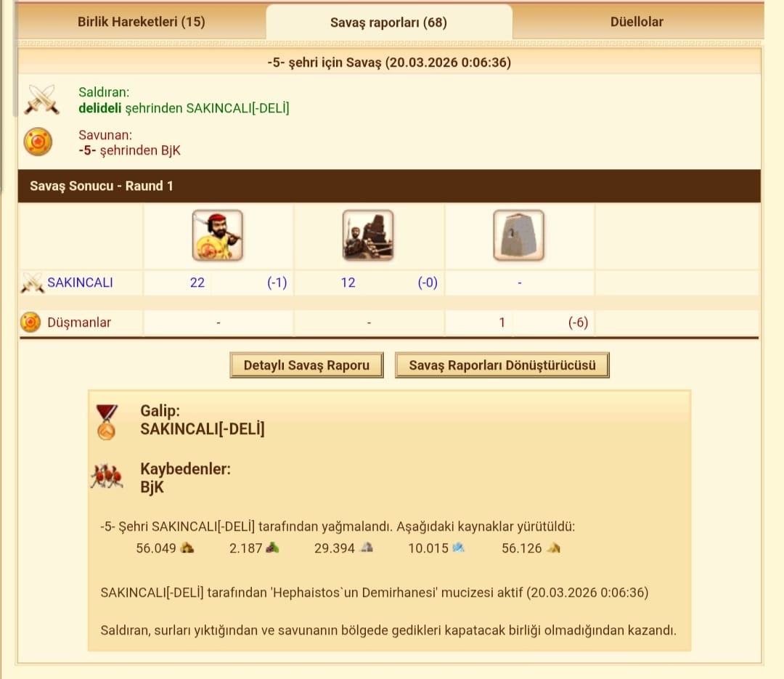This screenshot has height=679, width=784.
Task: Click catapult count 12
Action: point(348,282)
